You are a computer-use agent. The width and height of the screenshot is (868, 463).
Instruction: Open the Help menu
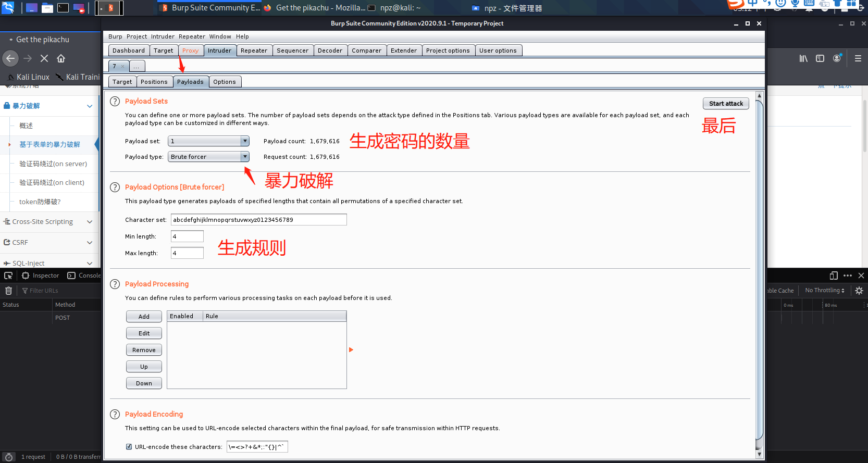[242, 36]
